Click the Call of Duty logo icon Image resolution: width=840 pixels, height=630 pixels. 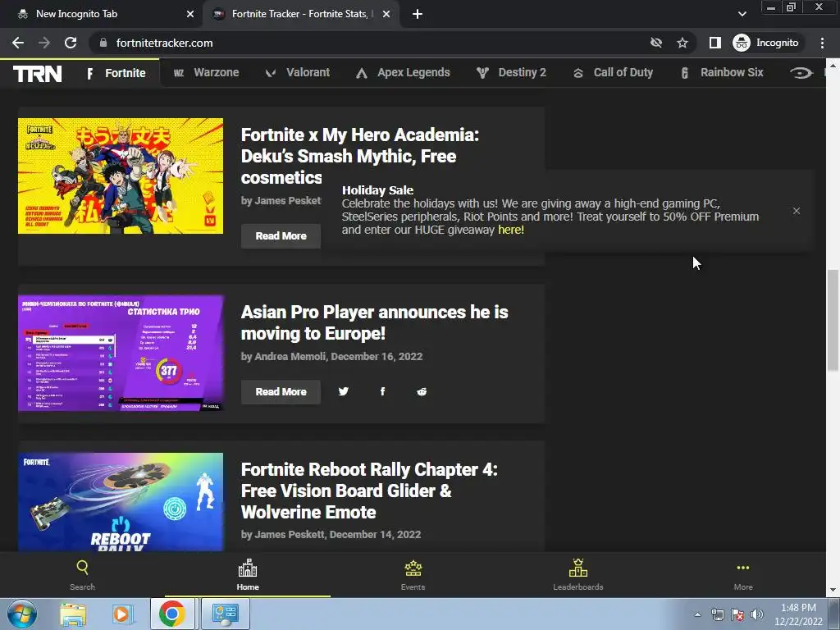pos(578,73)
